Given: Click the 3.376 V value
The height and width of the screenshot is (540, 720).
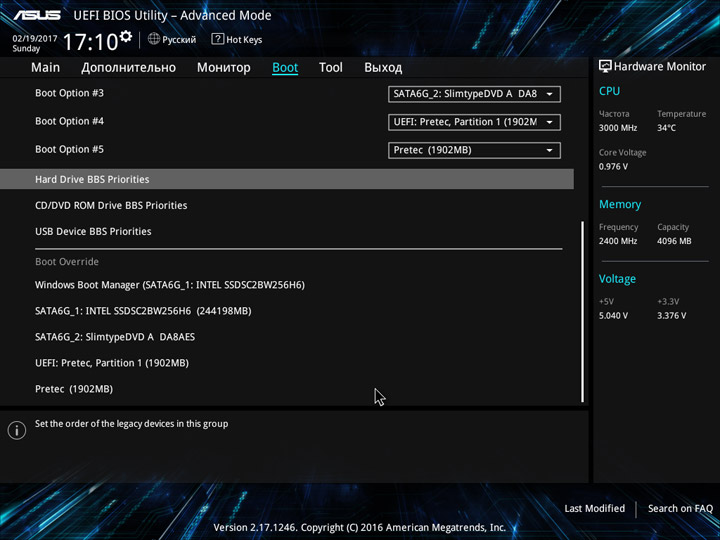Looking at the screenshot, I should pyautogui.click(x=671, y=315).
